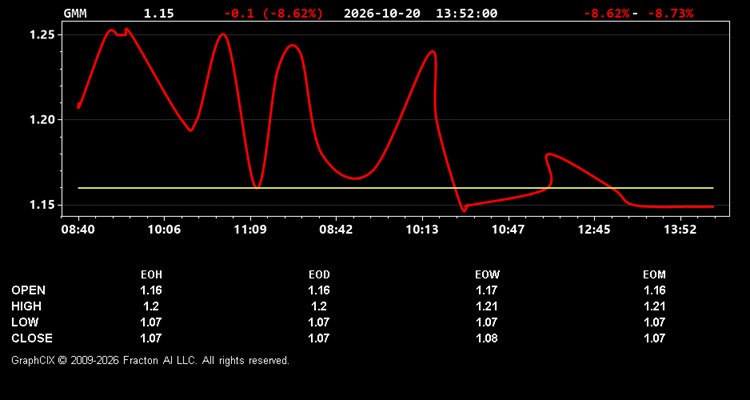Select the EOM OPEN value 1.16
The image size is (750, 400).
654,290
